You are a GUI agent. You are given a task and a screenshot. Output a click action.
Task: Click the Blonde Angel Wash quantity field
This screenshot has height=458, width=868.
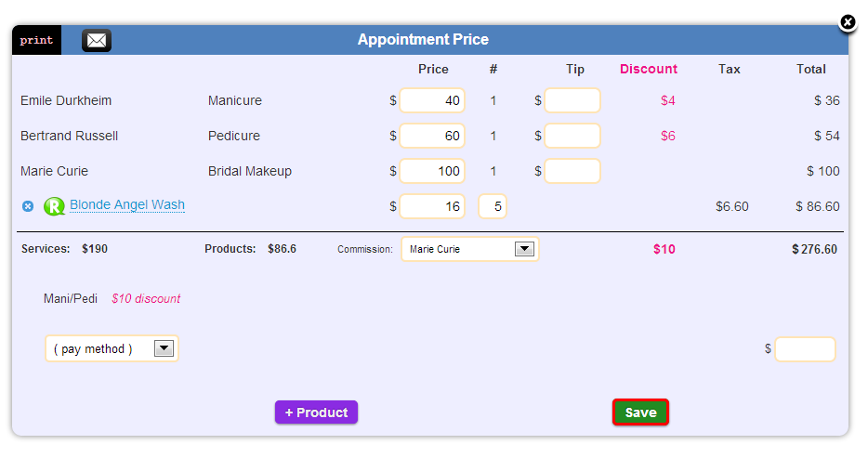(x=493, y=206)
